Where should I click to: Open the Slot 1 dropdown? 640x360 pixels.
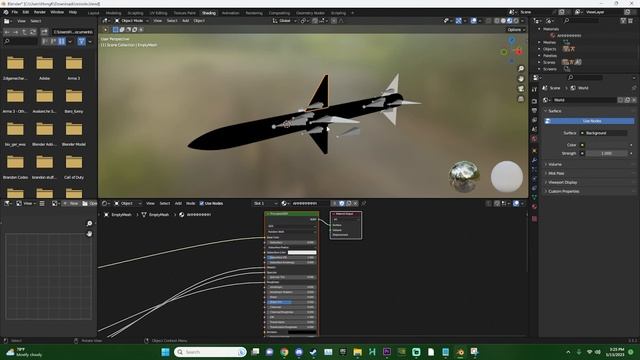(265, 203)
